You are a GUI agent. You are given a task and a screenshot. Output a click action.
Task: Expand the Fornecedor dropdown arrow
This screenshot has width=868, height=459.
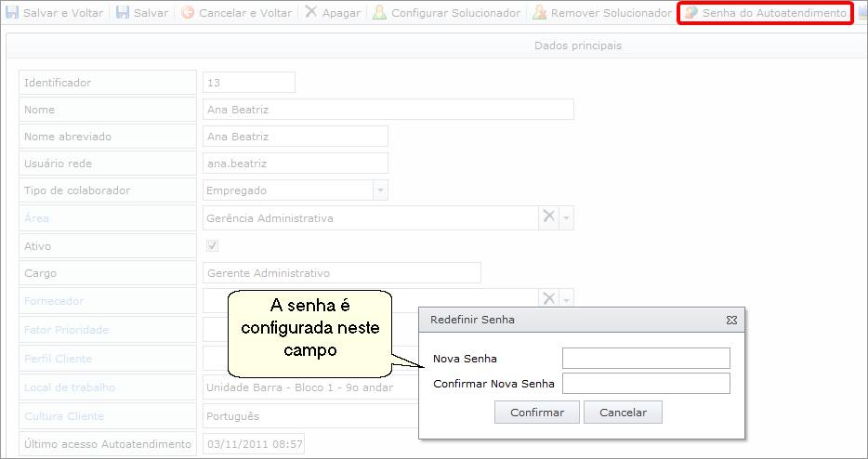[x=566, y=299]
